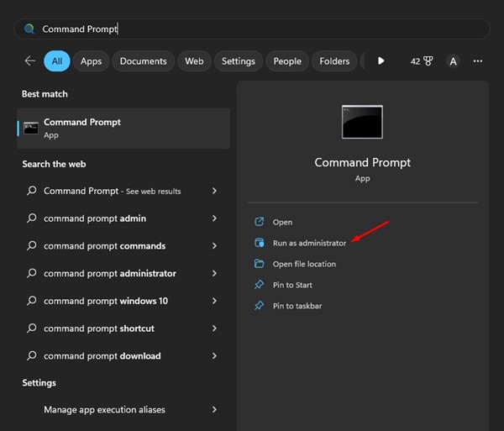Click the Open file location folder icon
The height and width of the screenshot is (431, 504).
click(259, 264)
